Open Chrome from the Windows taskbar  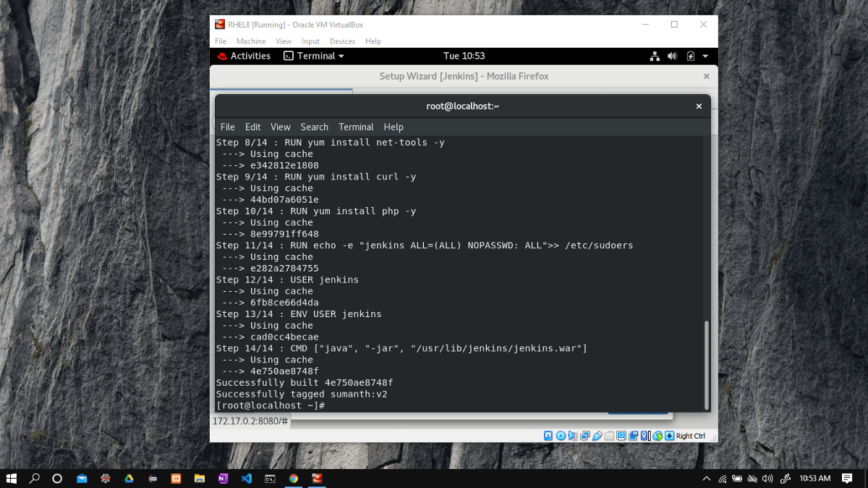click(293, 479)
